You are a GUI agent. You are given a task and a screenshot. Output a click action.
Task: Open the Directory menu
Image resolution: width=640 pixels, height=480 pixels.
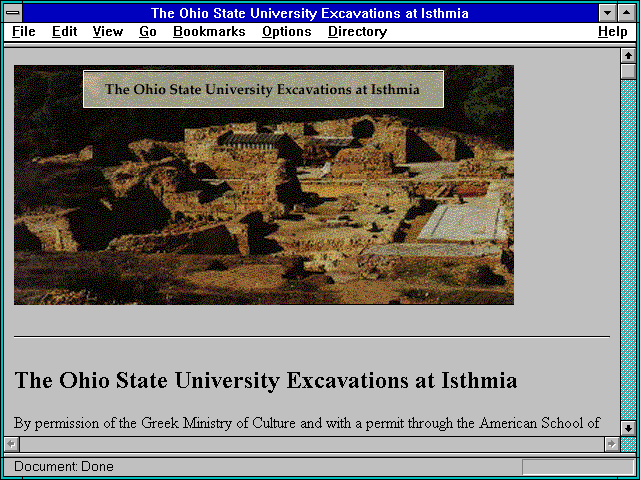point(358,32)
